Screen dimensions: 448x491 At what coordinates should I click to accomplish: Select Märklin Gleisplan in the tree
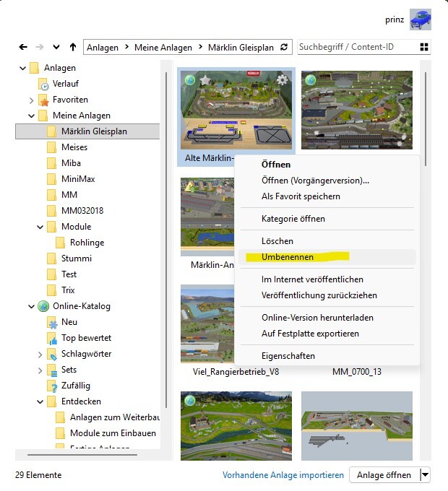coord(87,131)
